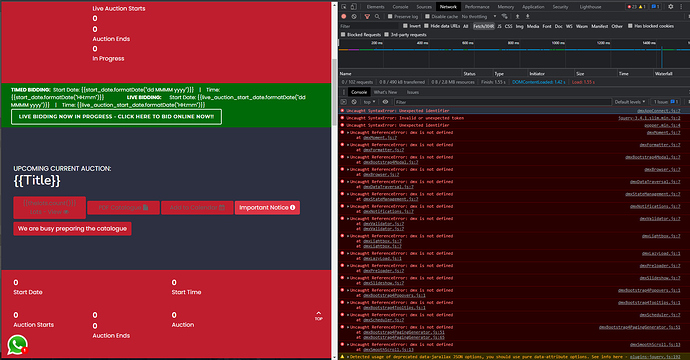
Task: Clear the console icon
Action: 354,102
